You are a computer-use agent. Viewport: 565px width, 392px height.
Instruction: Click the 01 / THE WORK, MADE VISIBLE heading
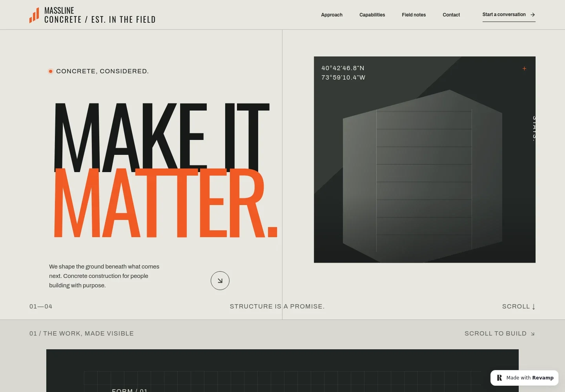coord(82,334)
